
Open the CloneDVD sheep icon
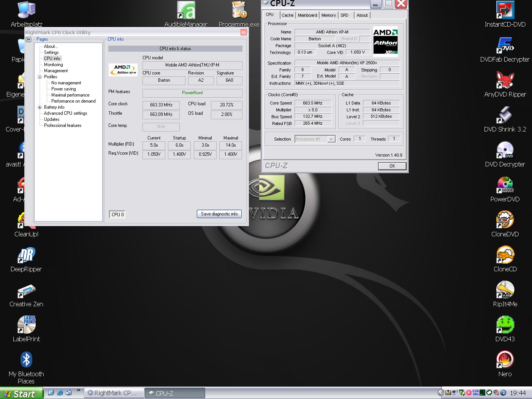(505, 220)
